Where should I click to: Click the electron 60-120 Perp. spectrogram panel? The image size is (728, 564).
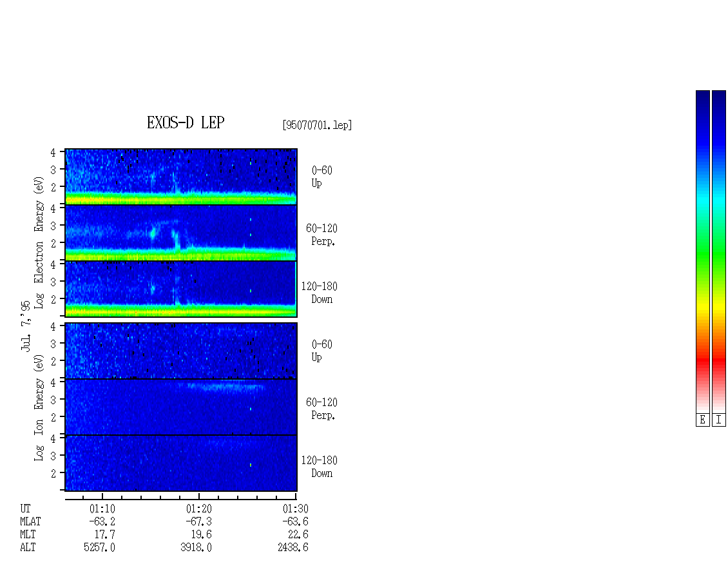click(x=181, y=233)
